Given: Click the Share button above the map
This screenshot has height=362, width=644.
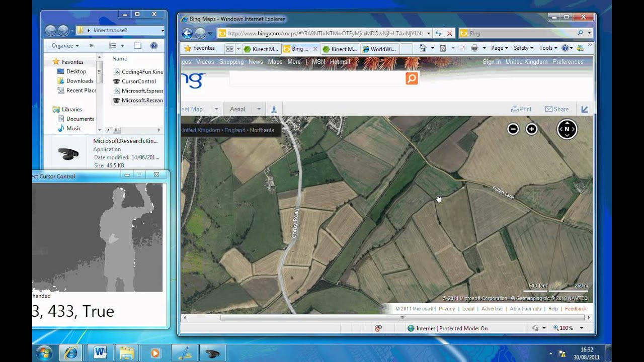Looking at the screenshot, I should coord(556,109).
